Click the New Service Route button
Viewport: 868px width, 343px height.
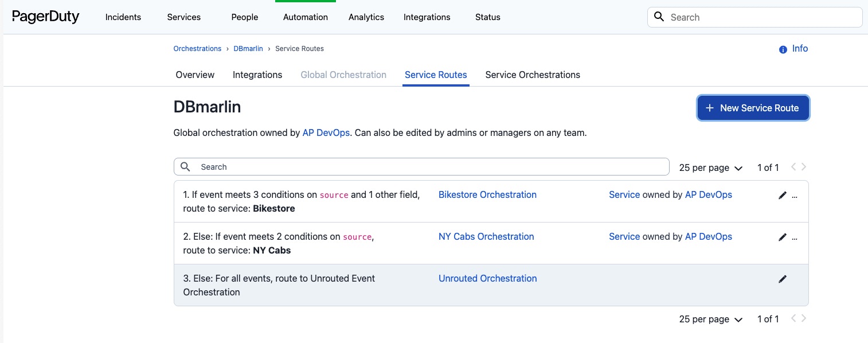(753, 108)
